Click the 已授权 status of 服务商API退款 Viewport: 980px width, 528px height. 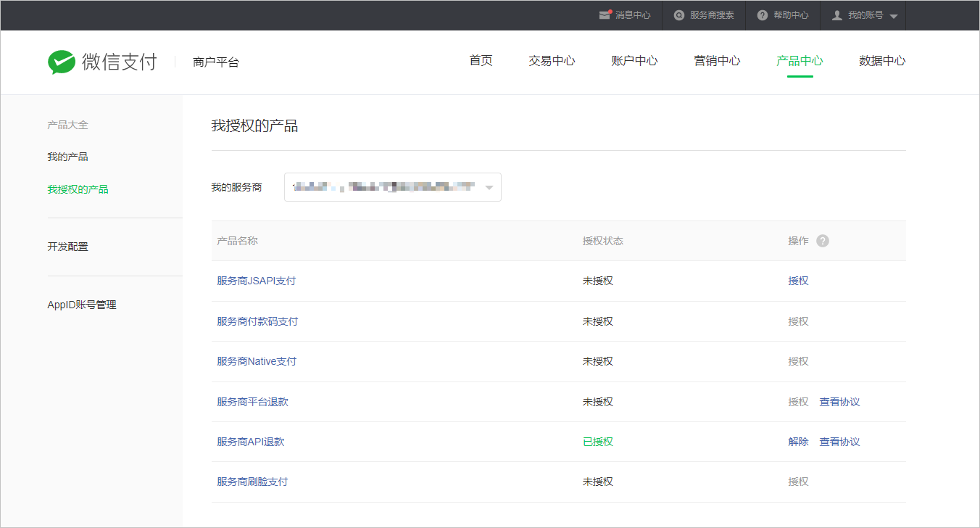tap(598, 442)
